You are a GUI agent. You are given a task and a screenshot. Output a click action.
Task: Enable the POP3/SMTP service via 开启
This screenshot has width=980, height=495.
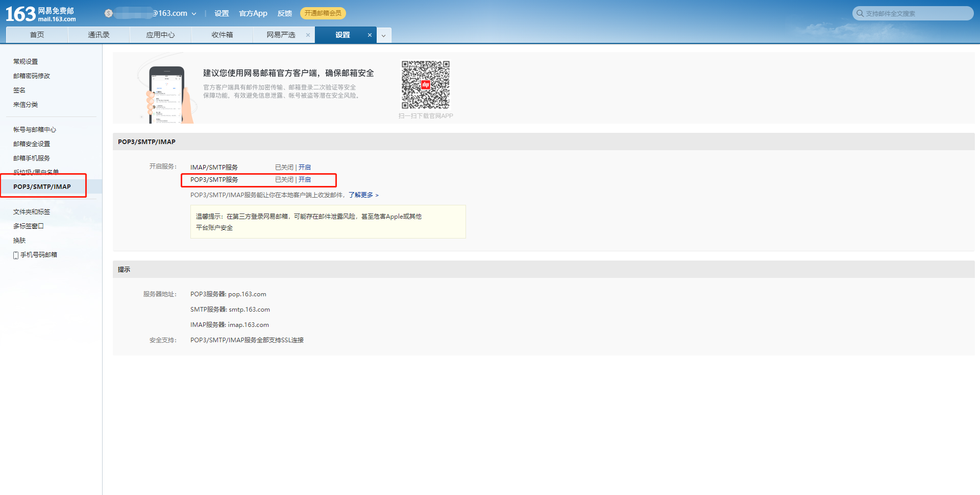tap(305, 179)
